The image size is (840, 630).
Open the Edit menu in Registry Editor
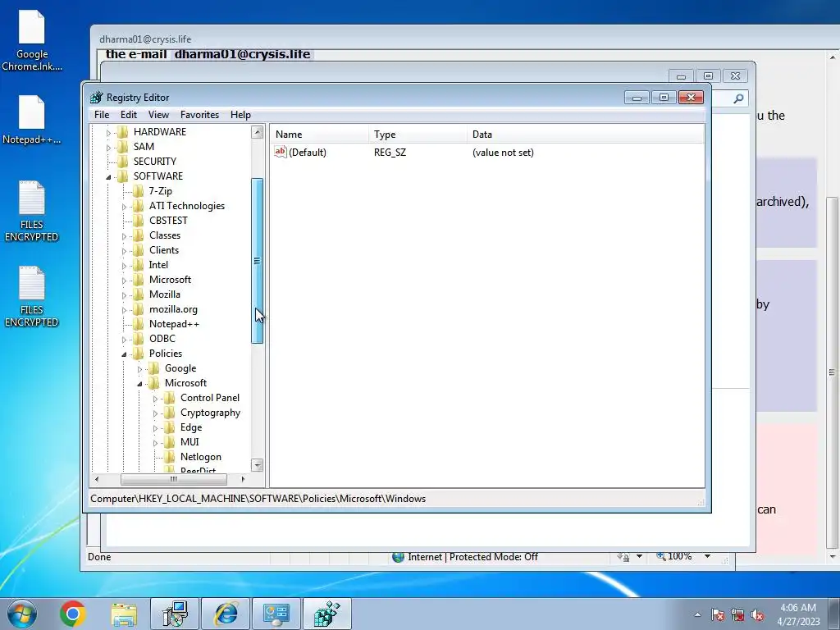[x=128, y=115]
